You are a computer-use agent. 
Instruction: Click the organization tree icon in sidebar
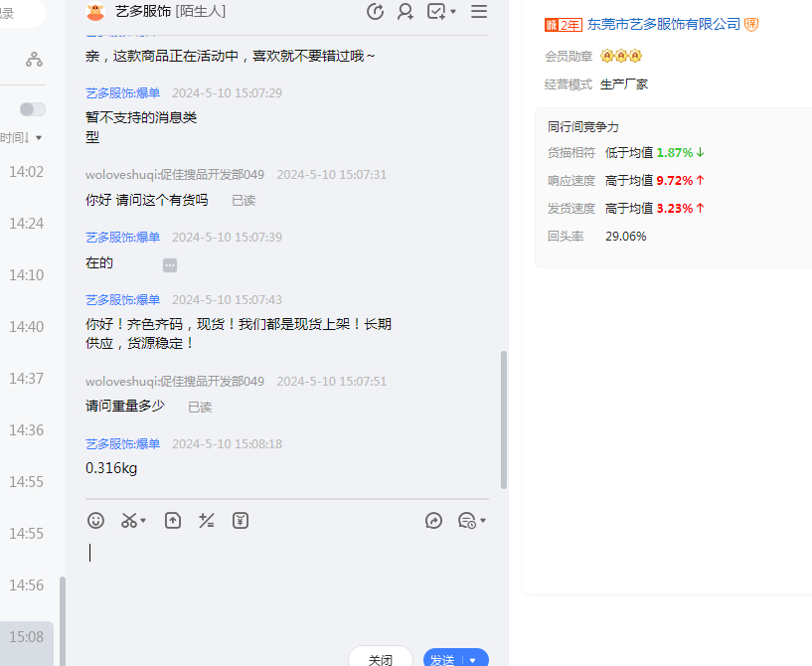point(35,60)
